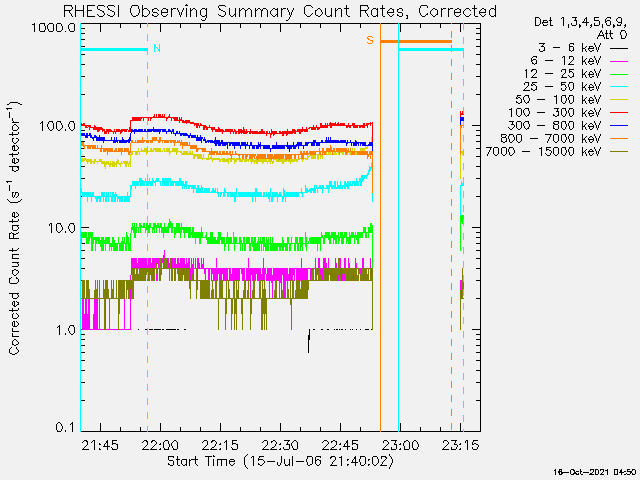Click the 'Att 0' legend text
This screenshot has width=640, height=480.
612,35
